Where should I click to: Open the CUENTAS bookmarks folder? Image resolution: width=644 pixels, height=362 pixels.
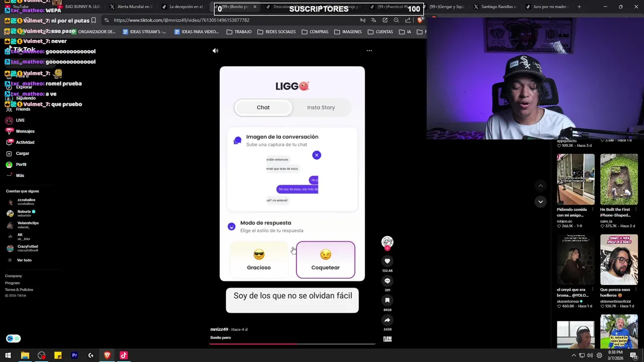[x=380, y=32]
